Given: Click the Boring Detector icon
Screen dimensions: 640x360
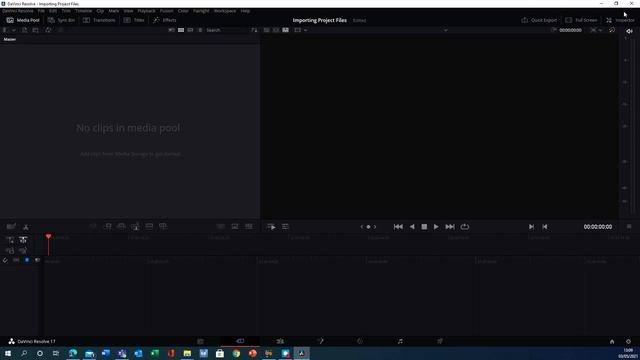Looking at the screenshot, I should (11, 227).
